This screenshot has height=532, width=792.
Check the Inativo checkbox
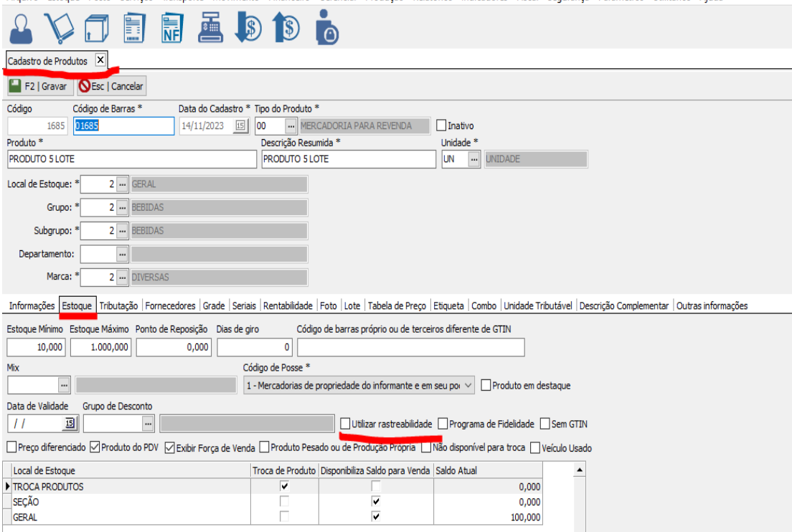(x=441, y=125)
